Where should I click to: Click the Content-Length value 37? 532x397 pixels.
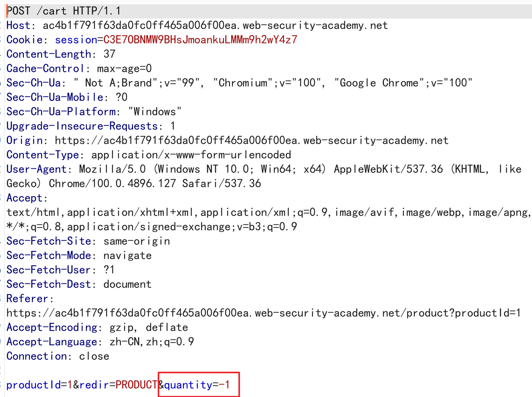click(109, 54)
